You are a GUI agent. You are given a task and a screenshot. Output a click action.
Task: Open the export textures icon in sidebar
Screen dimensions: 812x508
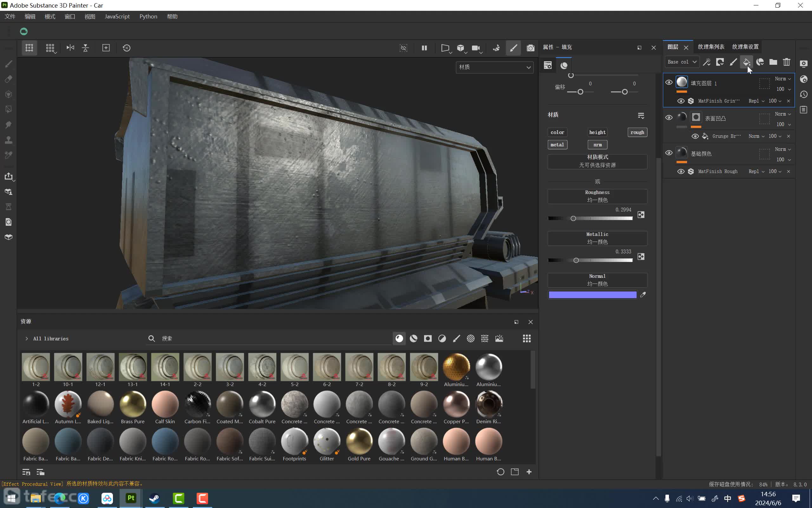9,177
